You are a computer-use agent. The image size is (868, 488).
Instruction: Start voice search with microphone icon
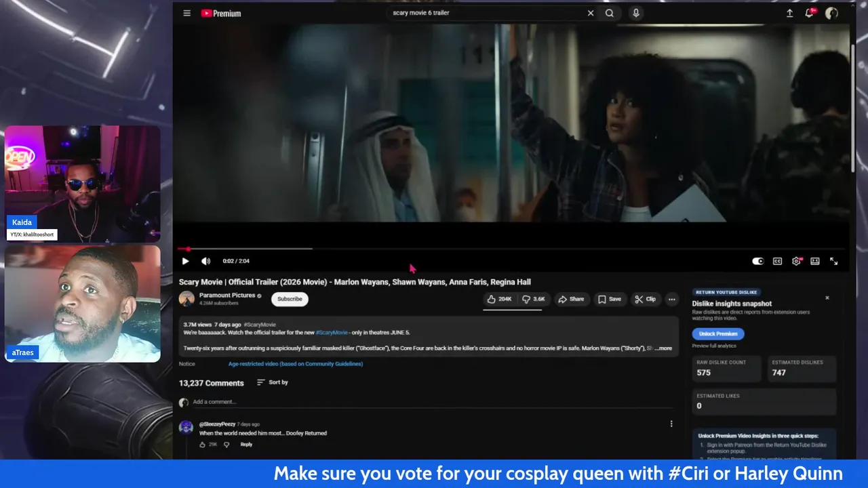pyautogui.click(x=635, y=13)
